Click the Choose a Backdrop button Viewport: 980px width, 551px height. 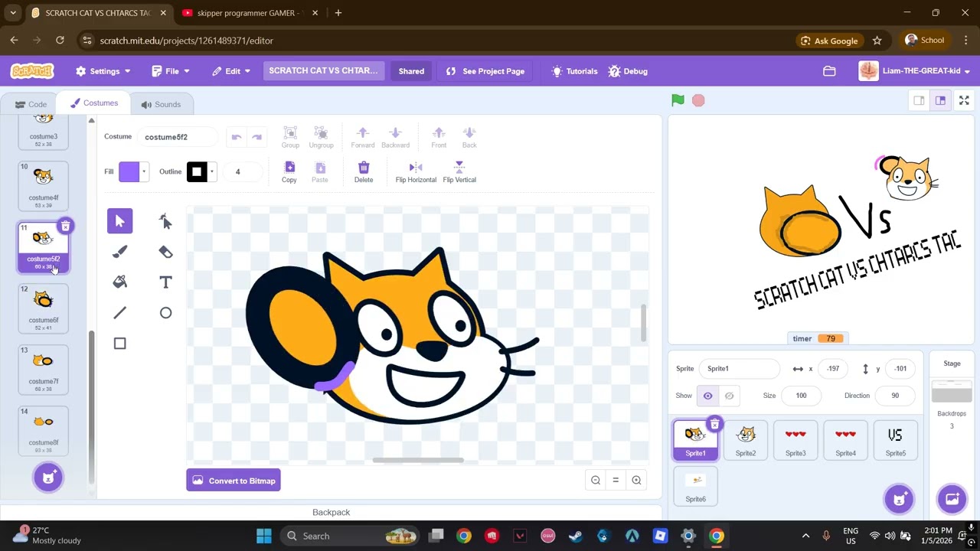952,499
